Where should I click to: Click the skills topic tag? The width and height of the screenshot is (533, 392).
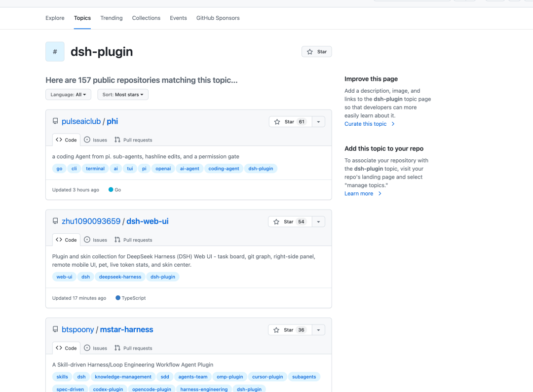(x=62, y=377)
